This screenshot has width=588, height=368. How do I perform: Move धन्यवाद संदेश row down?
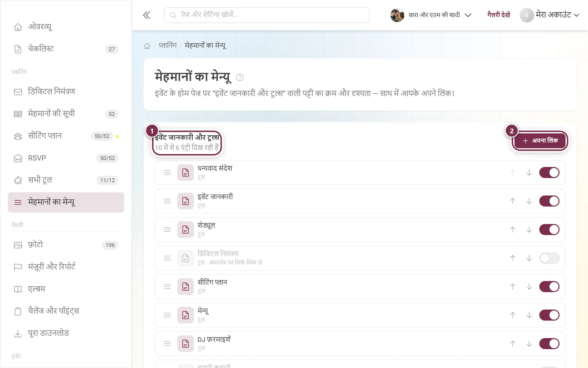[529, 173]
